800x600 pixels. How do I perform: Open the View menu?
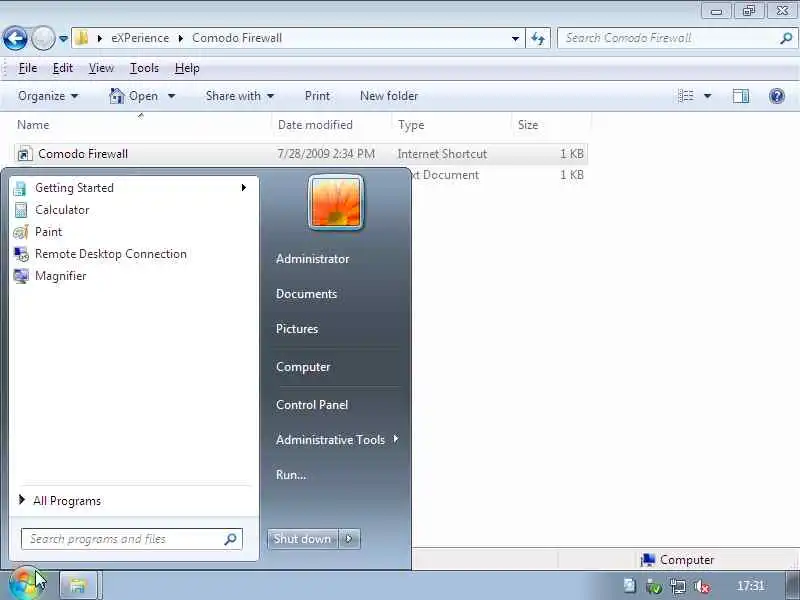coord(101,68)
